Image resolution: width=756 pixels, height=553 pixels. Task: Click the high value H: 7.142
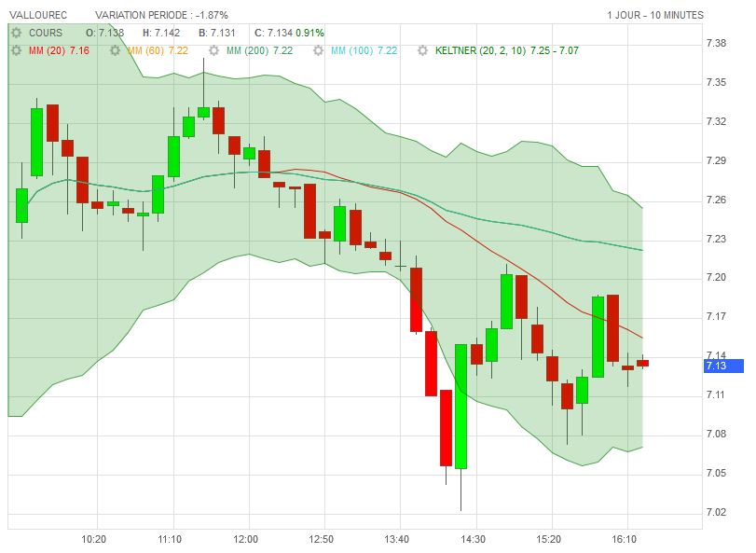[161, 34]
